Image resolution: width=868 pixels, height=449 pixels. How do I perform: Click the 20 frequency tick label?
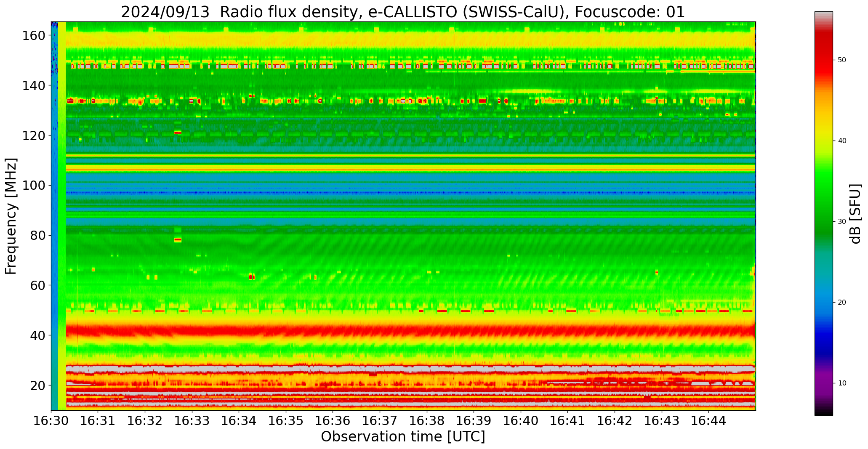[38, 385]
